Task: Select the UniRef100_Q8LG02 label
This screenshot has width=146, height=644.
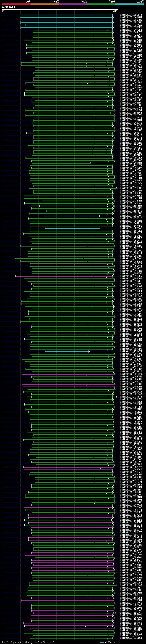Action: [x=131, y=65]
